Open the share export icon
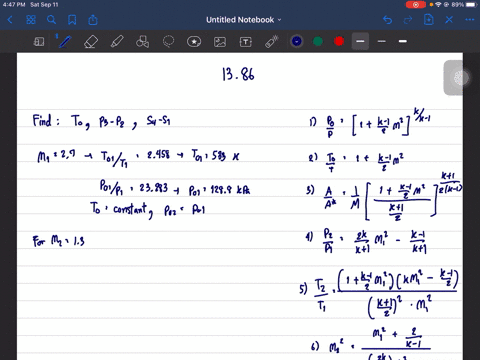This screenshot has height=360, width=480. coord(93,20)
